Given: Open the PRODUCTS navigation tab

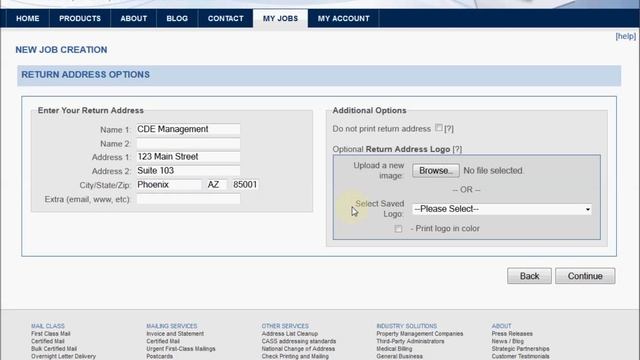Looking at the screenshot, I should click(80, 18).
